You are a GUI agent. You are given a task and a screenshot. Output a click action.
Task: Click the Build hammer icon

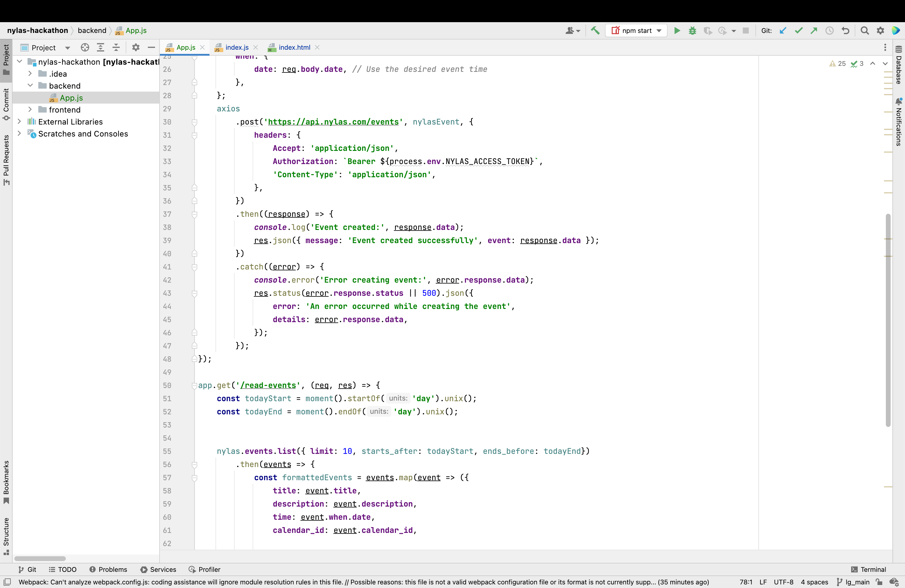pyautogui.click(x=596, y=31)
